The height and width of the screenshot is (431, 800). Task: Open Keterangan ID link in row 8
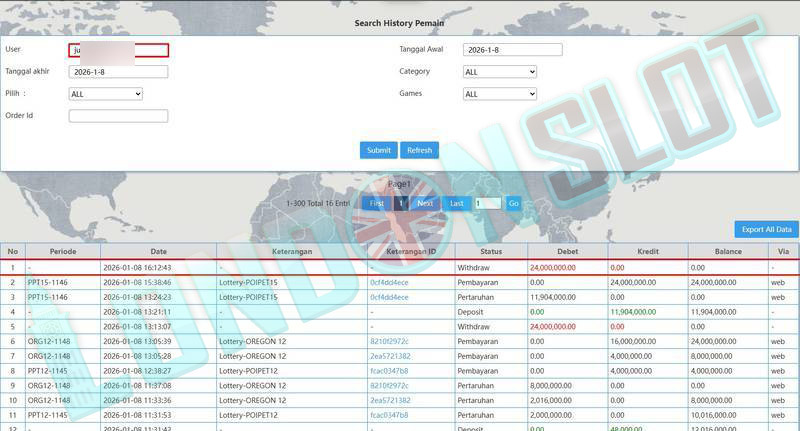(x=389, y=370)
